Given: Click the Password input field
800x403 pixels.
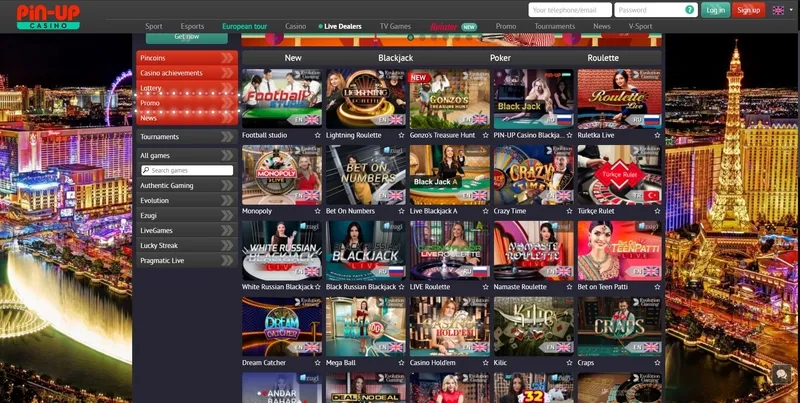Looking at the screenshot, I should click(x=656, y=10).
